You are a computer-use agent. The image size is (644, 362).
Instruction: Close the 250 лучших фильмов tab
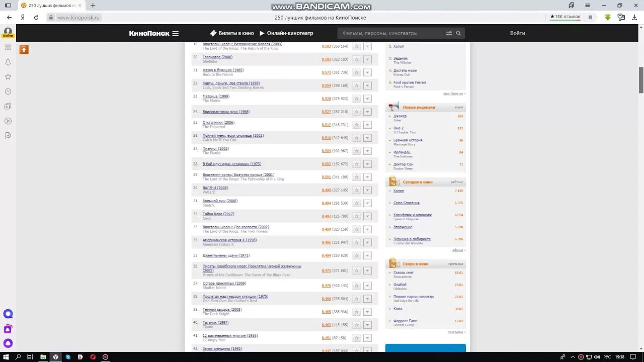[x=79, y=6]
